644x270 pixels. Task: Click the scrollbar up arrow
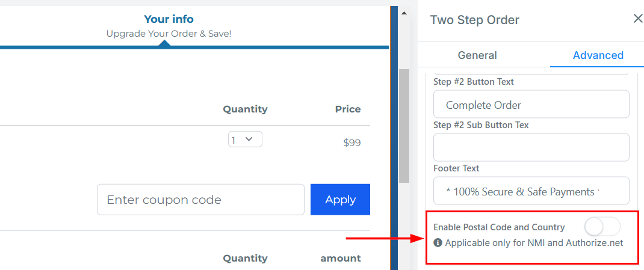coord(404,13)
